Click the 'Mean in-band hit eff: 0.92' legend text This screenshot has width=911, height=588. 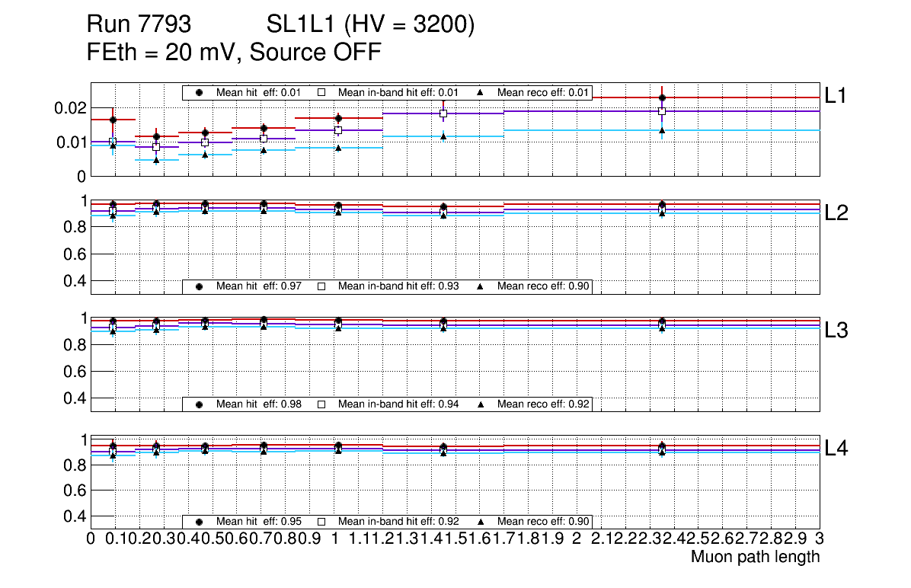coord(398,522)
